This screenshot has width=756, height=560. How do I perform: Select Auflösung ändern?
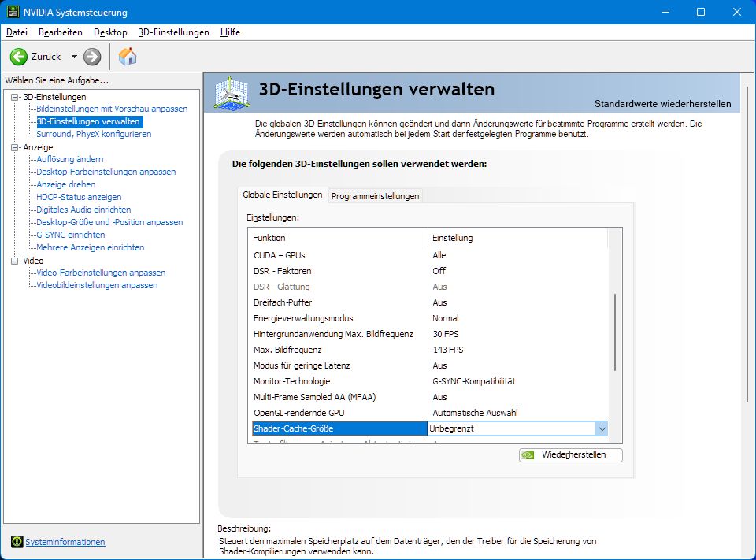[x=70, y=159]
